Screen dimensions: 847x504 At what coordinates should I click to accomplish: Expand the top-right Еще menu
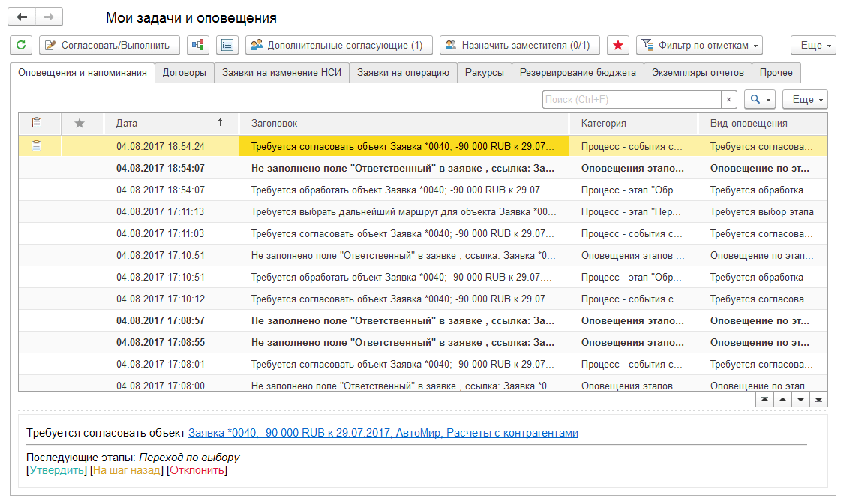point(814,46)
